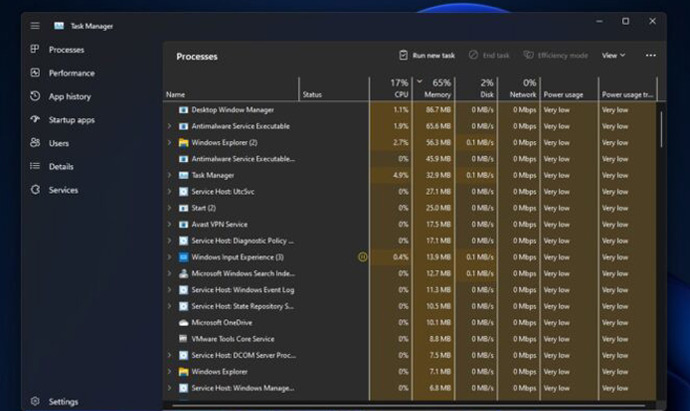The width and height of the screenshot is (690, 411).
Task: Sort by the Disk column header
Action: [476, 89]
